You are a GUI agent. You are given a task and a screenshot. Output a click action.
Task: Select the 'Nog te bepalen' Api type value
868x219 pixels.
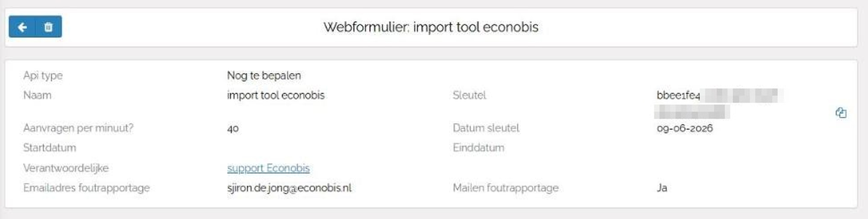pyautogui.click(x=264, y=76)
